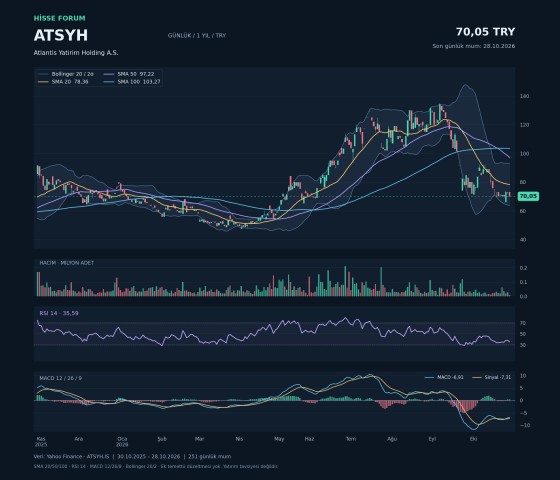This screenshot has height=480, width=560.
Task: Click the RSI axis 70 level label
Action: 523,323
